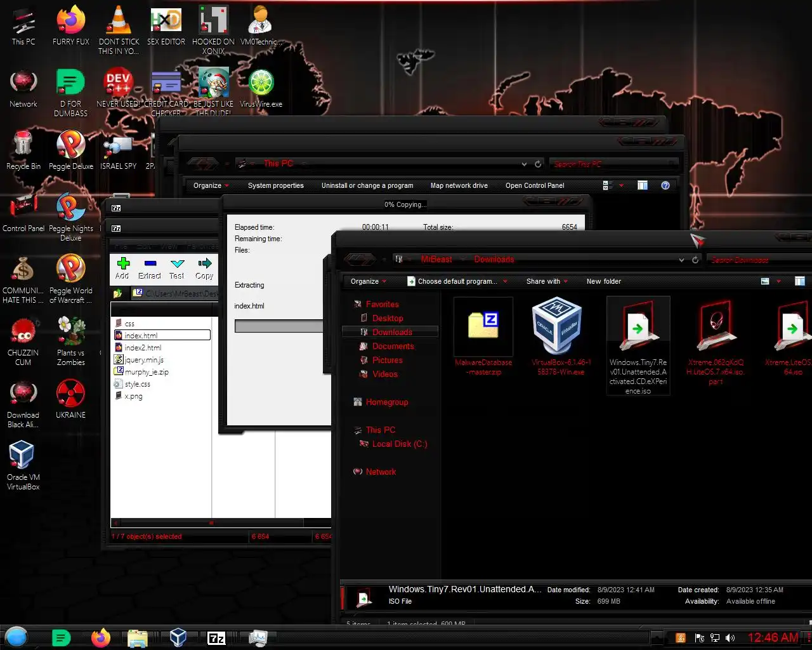Open Firefox from the taskbar
The width and height of the screenshot is (812, 650).
pyautogui.click(x=100, y=637)
